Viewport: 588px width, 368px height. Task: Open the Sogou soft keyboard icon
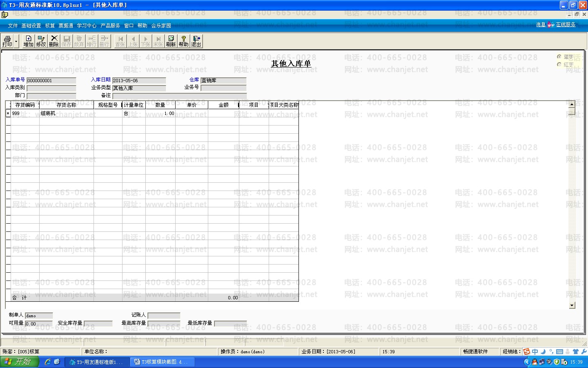pyautogui.click(x=559, y=352)
